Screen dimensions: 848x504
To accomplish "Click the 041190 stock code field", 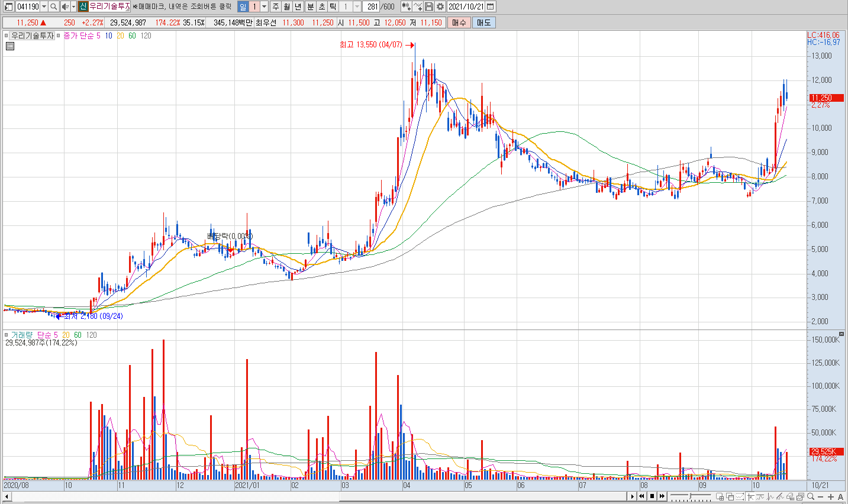I will (x=28, y=7).
